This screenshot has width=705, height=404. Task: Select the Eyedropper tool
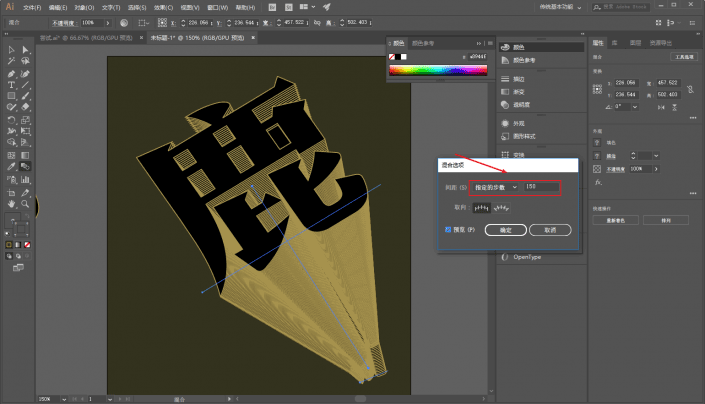pos(11,167)
